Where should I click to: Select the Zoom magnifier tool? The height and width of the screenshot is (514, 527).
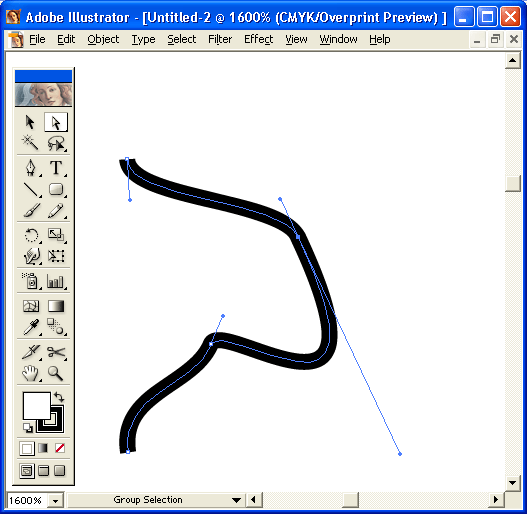click(55, 373)
